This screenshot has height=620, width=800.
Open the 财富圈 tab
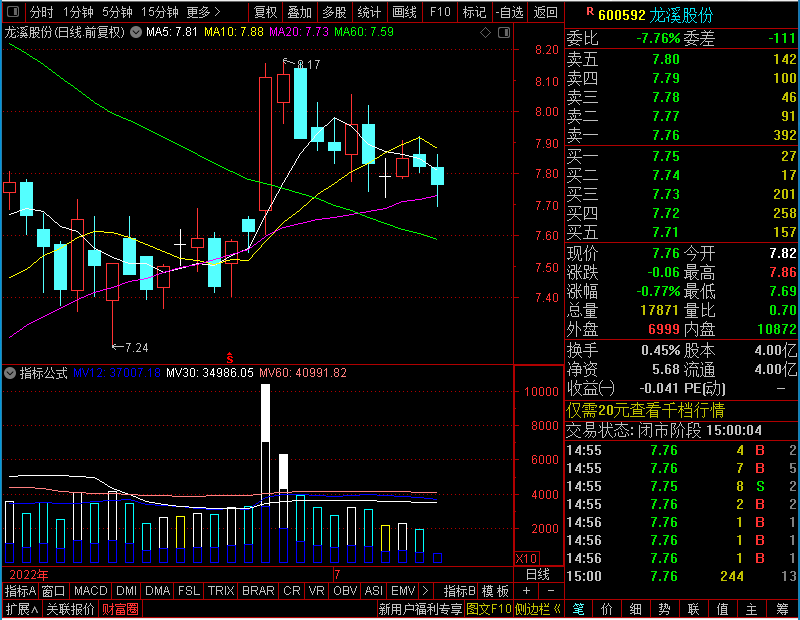tap(120, 609)
